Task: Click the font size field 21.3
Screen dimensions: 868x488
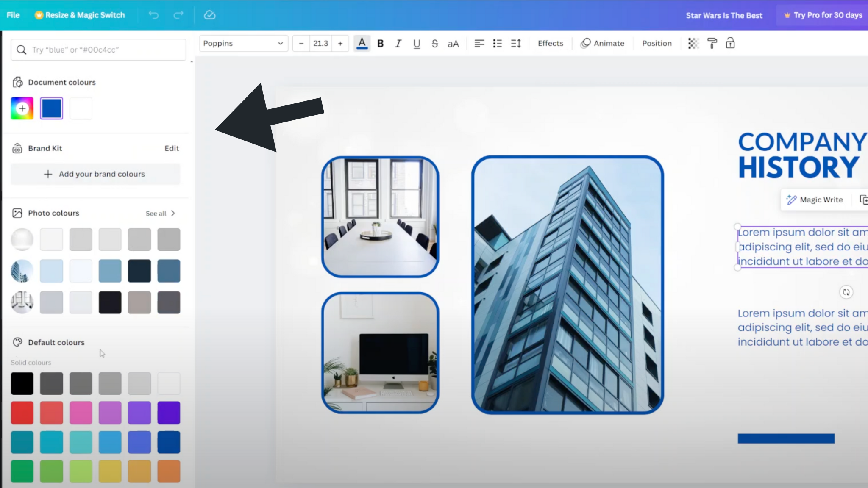Action: pos(321,43)
